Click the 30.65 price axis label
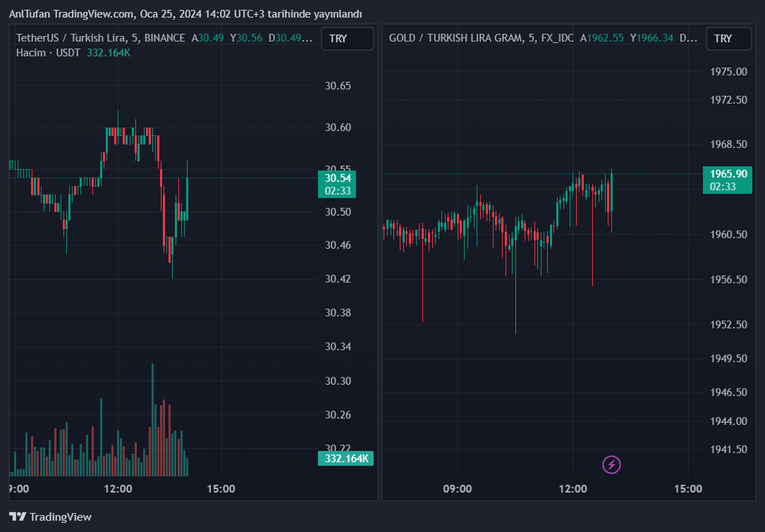Screen dimensions: 765x532 point(338,86)
